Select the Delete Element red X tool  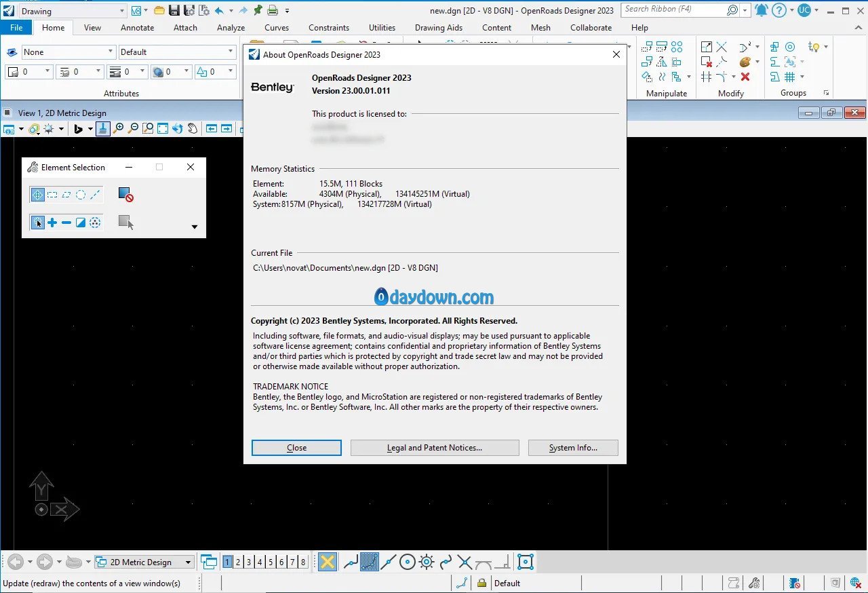tap(745, 77)
